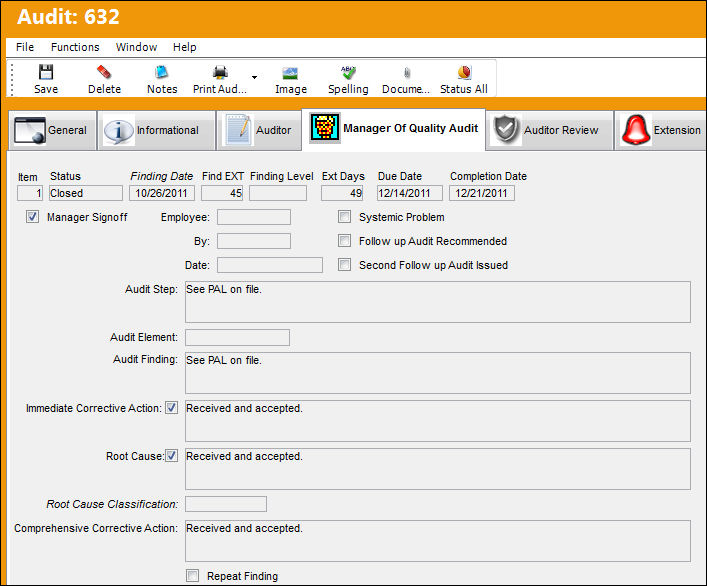The height and width of the screenshot is (586, 707).
Task: Click the Finding Level field
Action: pos(278,193)
